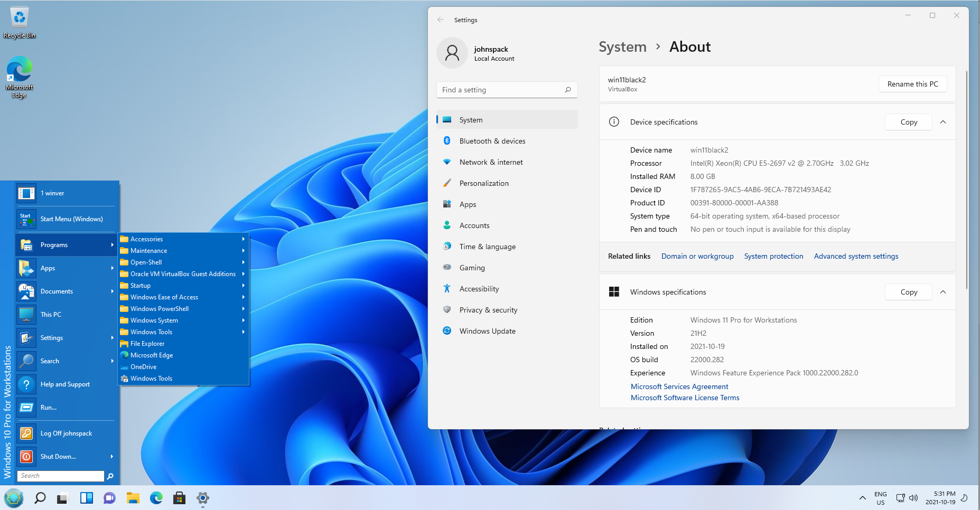Viewport: 980px width, 510px height.
Task: Open Time & language settings
Action: [507, 247]
